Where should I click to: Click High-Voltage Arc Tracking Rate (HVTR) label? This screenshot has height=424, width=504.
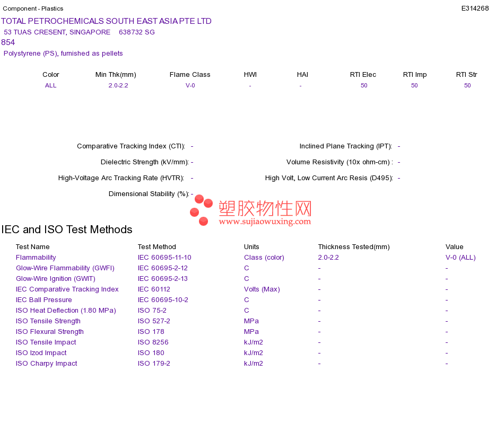(121, 178)
